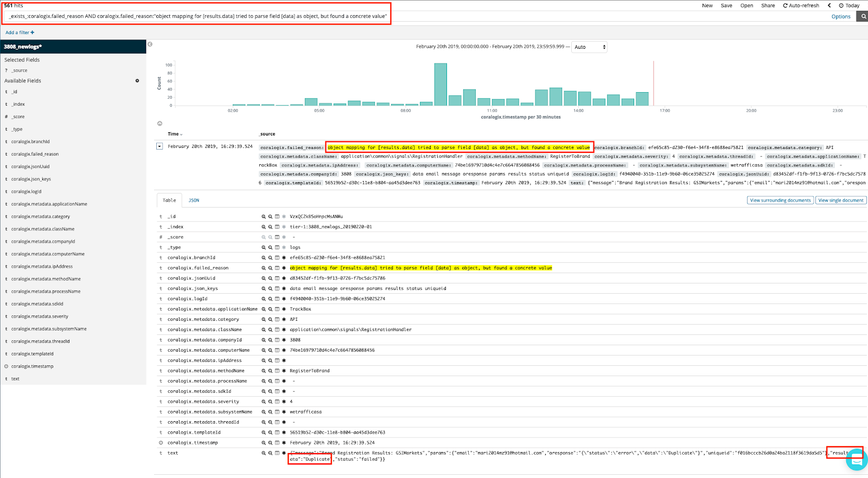
Task: Filter out coralogix.logId value
Action: point(270,299)
